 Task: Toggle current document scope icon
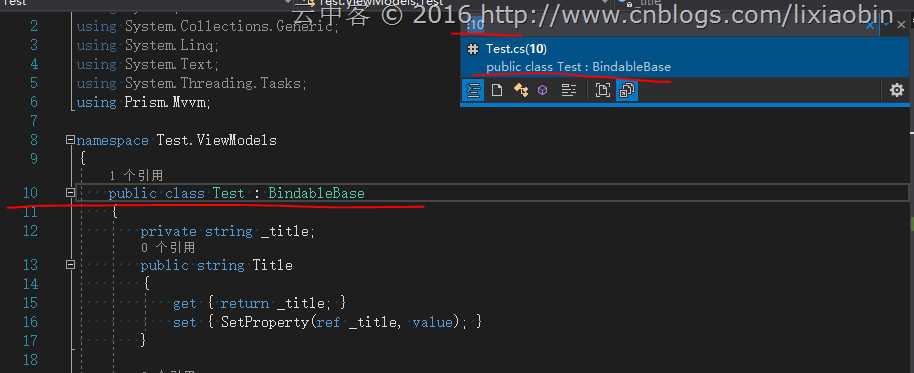tap(603, 90)
